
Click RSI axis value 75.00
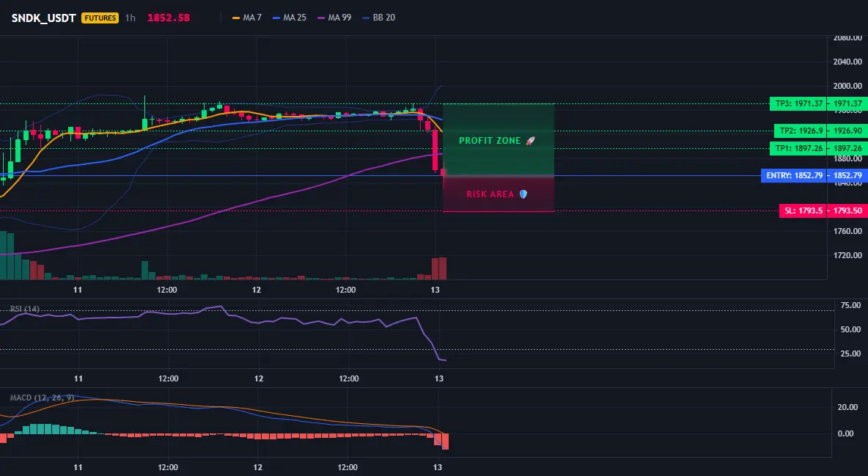[x=850, y=305]
